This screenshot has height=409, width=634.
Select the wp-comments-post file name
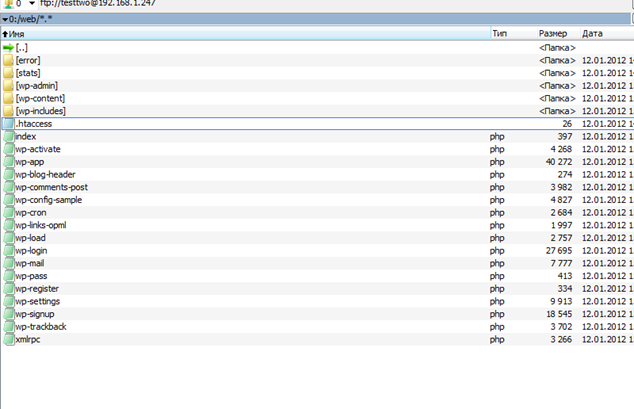(51, 187)
